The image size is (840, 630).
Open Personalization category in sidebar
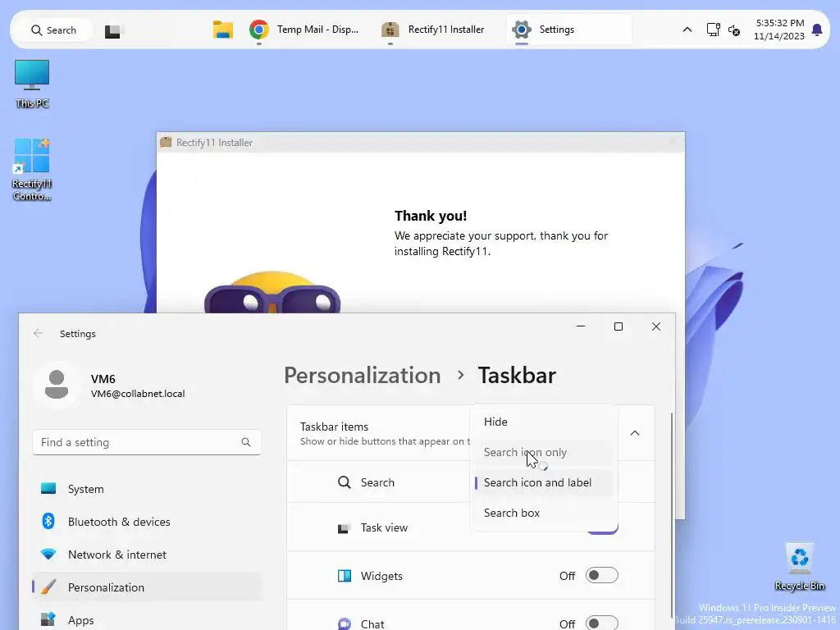coord(147,587)
